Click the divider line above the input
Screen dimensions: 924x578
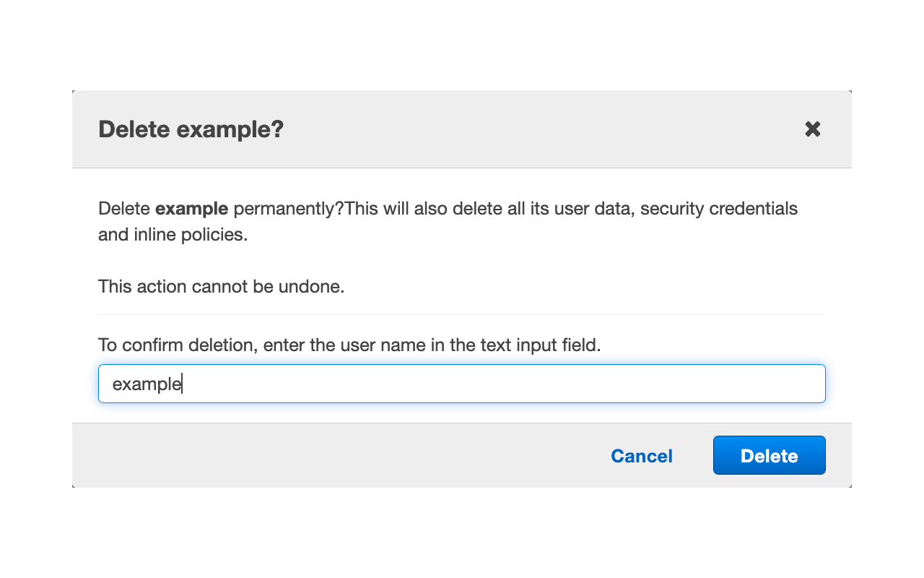point(462,314)
